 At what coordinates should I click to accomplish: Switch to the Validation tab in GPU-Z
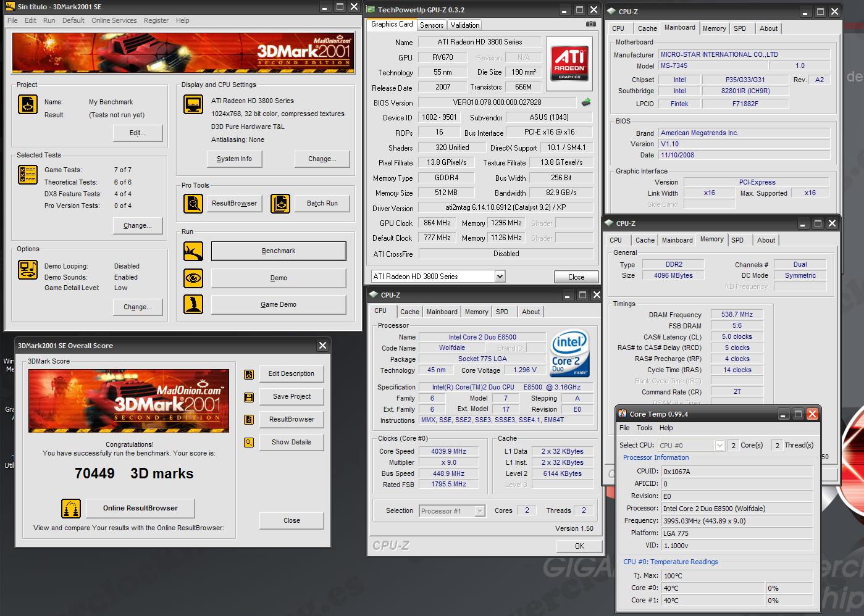click(464, 25)
